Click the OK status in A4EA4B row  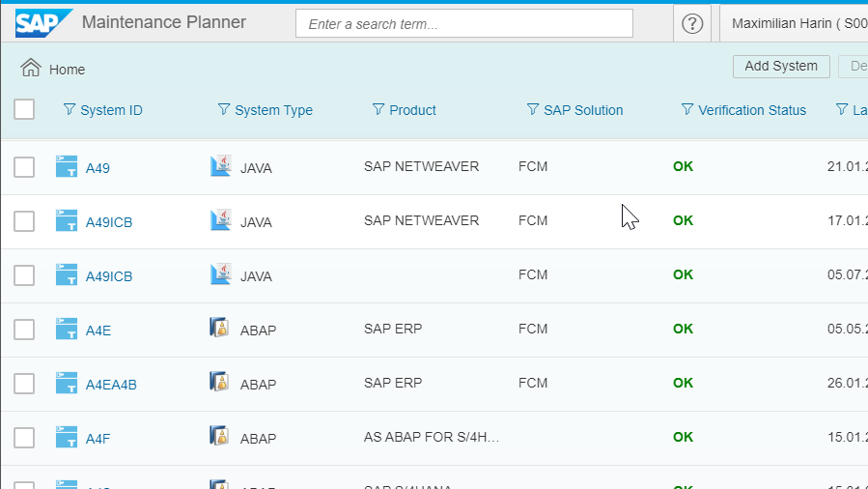684,383
